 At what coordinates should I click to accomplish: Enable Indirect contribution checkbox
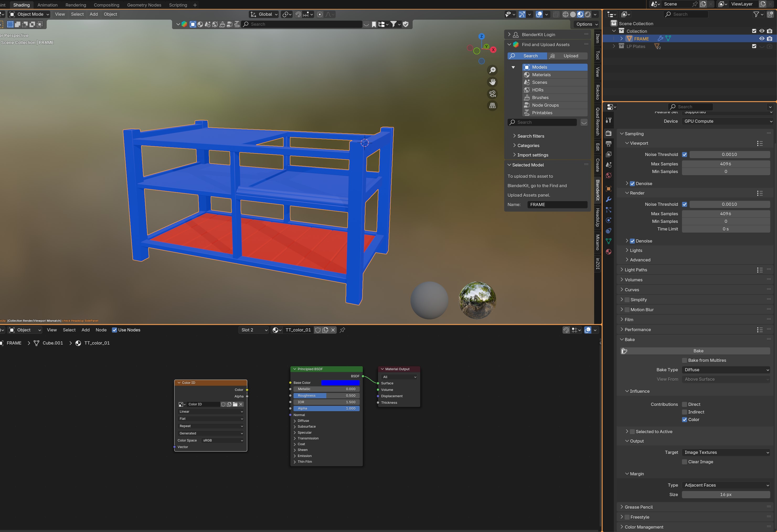pos(684,412)
